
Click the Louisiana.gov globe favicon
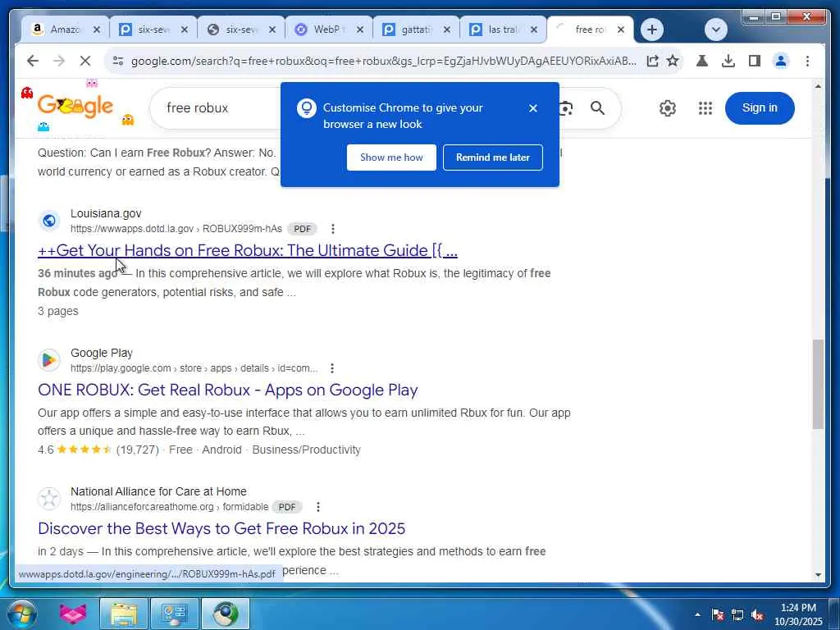tap(49, 220)
